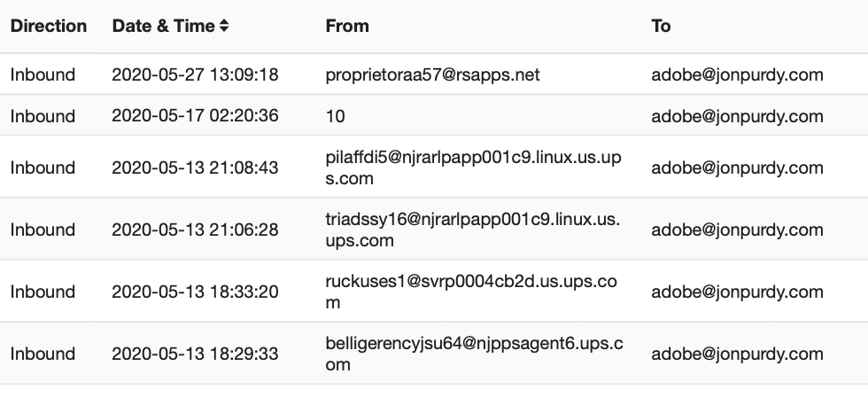Image resolution: width=868 pixels, height=397 pixels.
Task: Click the To column header
Action: [x=661, y=27]
